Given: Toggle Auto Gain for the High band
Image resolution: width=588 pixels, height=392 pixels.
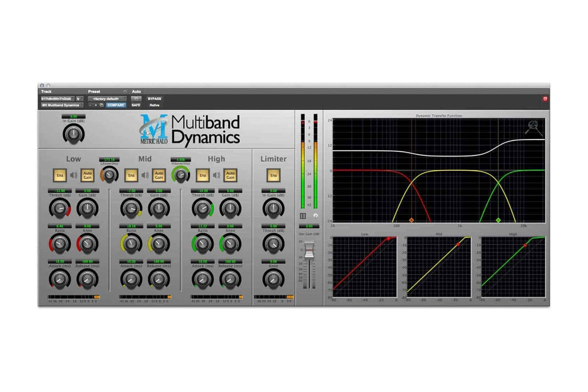Looking at the screenshot, I should point(230,175).
